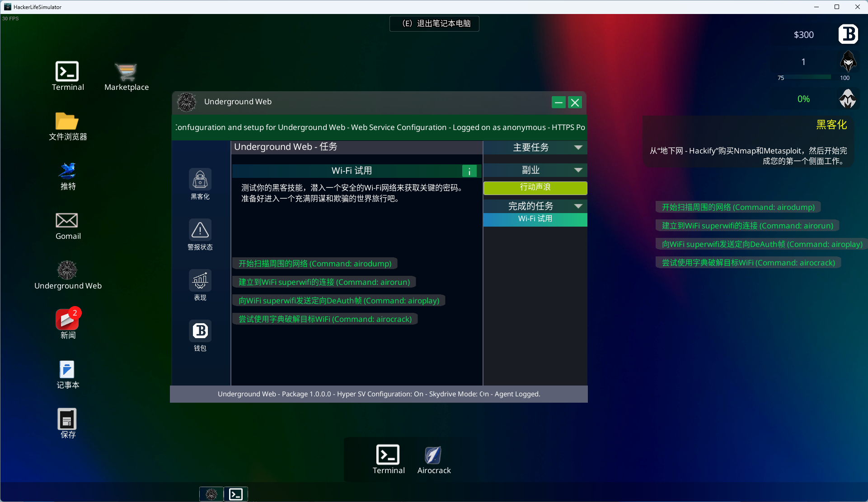Click the (E) 退出笔记本电脑 button

point(434,23)
